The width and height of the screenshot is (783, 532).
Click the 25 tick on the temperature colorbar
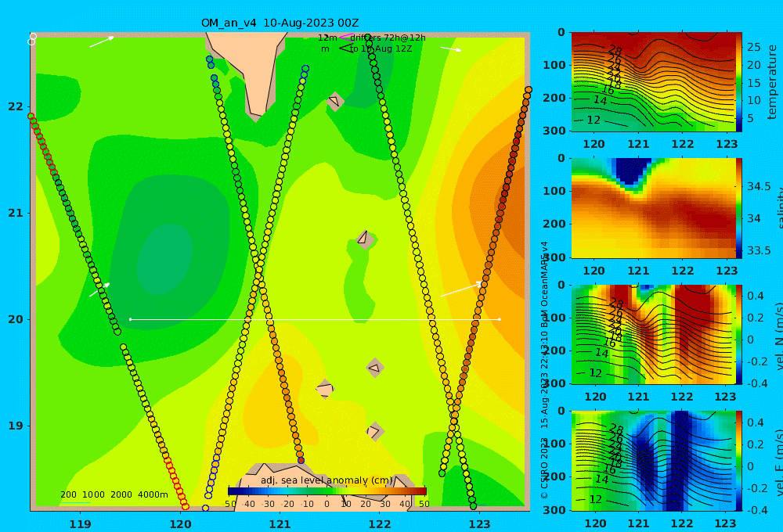[x=754, y=48]
